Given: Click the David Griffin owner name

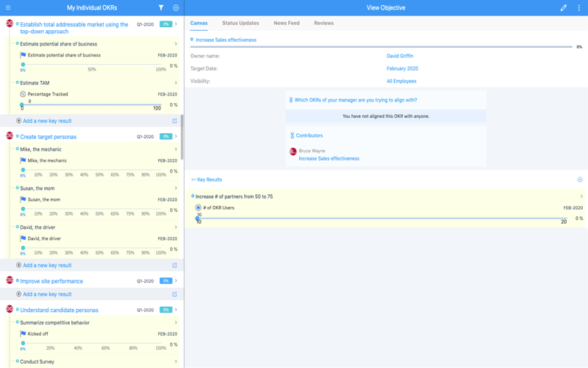Looking at the screenshot, I should (400, 56).
